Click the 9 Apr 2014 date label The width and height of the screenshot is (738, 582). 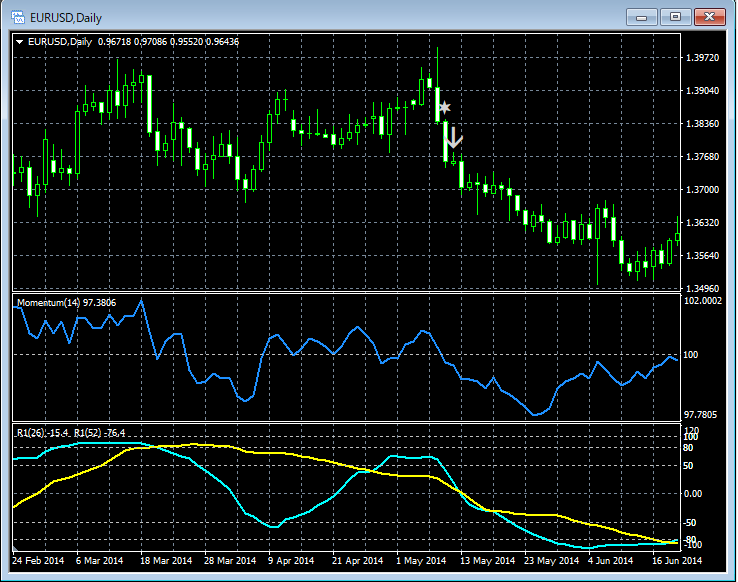[292, 561]
